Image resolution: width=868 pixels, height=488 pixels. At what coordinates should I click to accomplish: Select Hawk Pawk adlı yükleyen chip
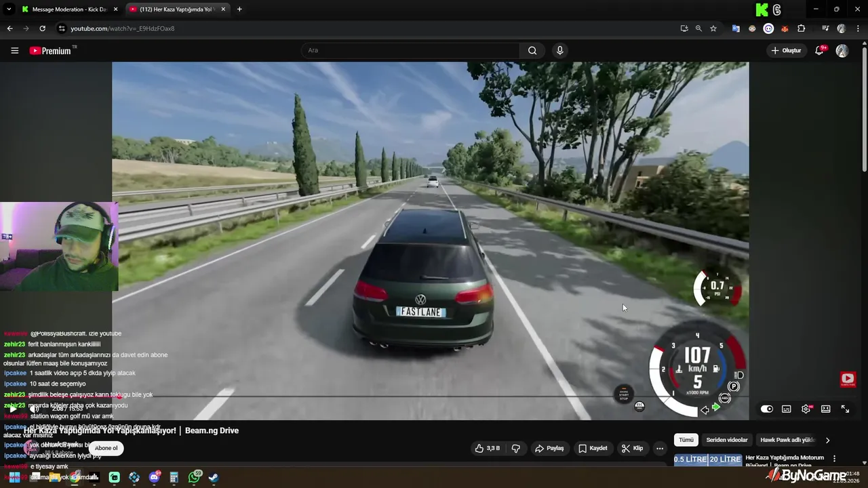pyautogui.click(x=787, y=440)
